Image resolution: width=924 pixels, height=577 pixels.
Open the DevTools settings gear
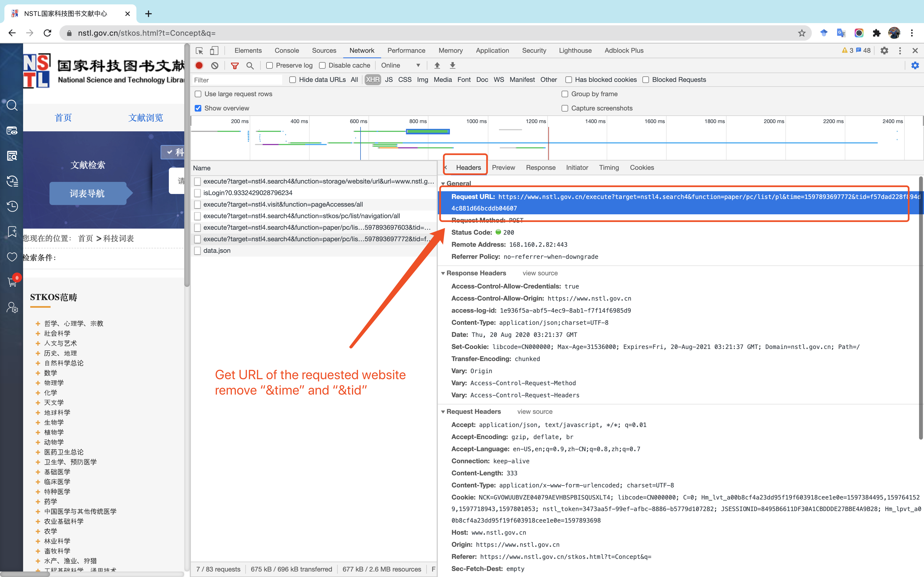884,51
